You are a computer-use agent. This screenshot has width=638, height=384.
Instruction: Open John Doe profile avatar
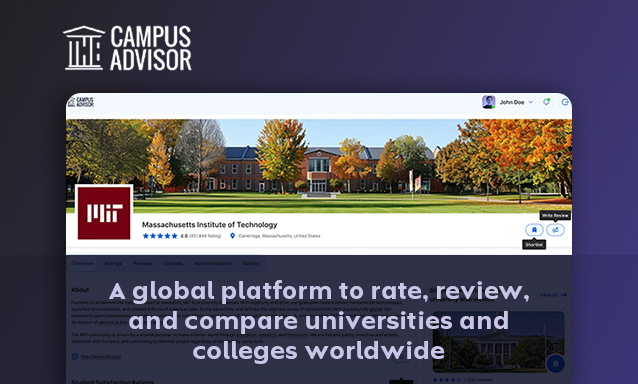488,102
